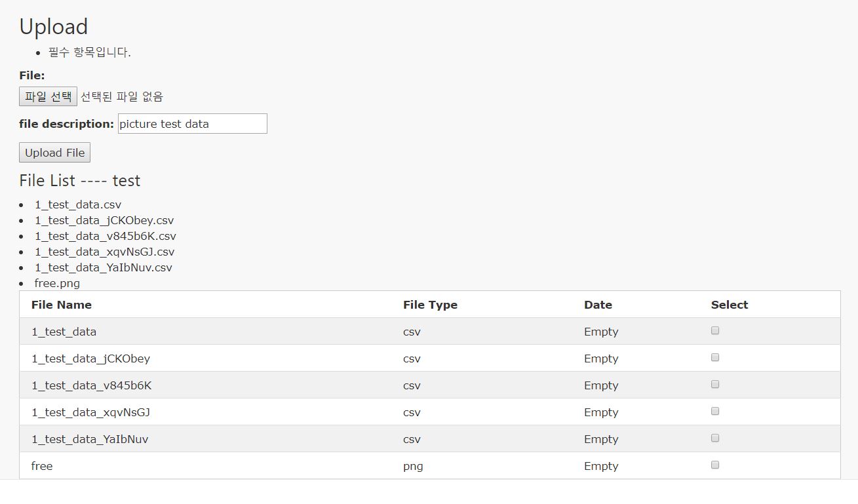858x504 pixels.
Task: Click the Date column header
Action: pyautogui.click(x=598, y=305)
